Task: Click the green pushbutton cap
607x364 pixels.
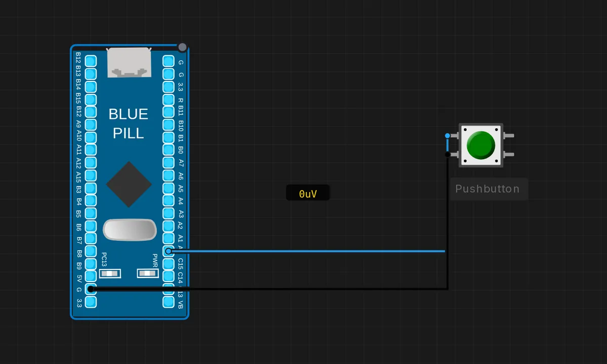Action: [481, 145]
